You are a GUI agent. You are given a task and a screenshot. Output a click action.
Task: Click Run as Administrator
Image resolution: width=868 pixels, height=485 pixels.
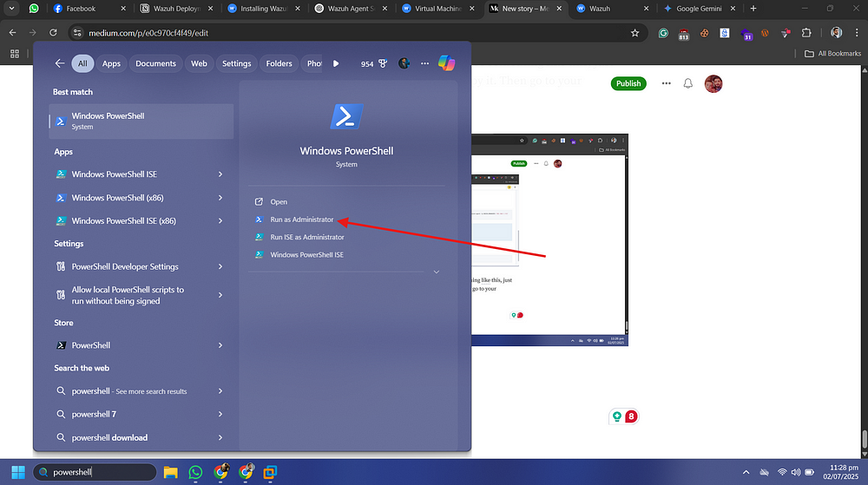(302, 220)
